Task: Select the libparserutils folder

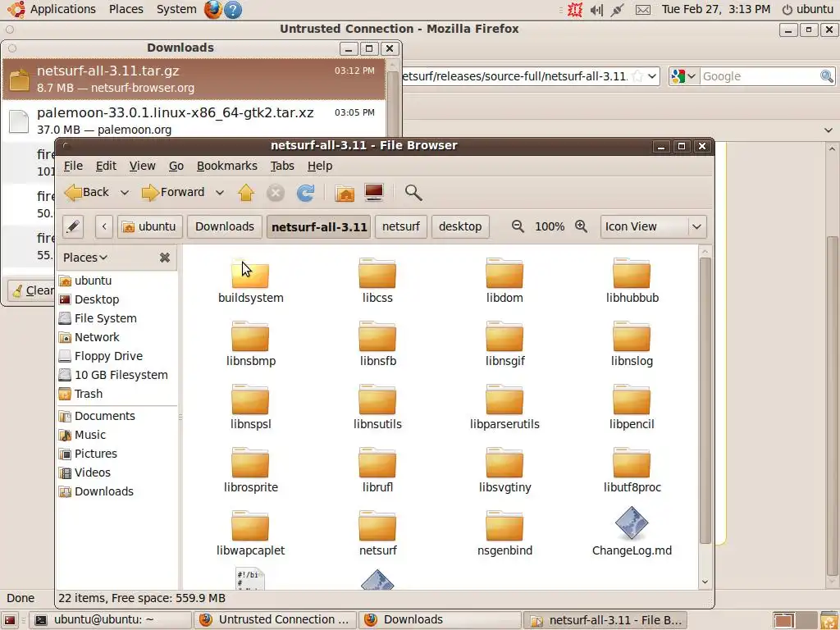Action: point(504,408)
